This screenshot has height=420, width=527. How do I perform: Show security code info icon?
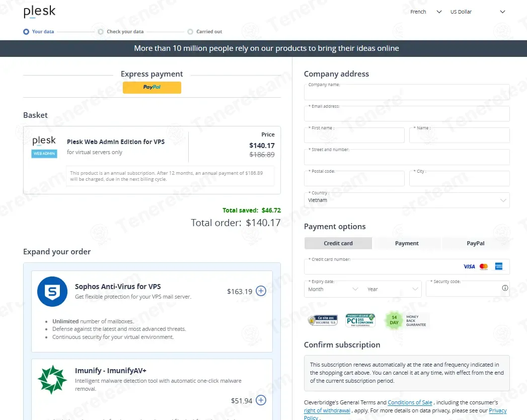505,288
